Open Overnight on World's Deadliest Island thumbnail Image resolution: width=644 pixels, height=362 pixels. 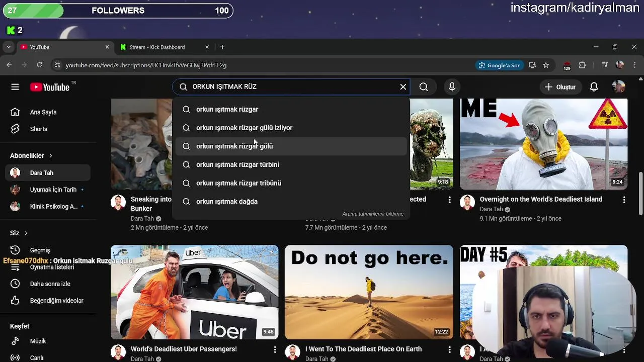coord(543,144)
